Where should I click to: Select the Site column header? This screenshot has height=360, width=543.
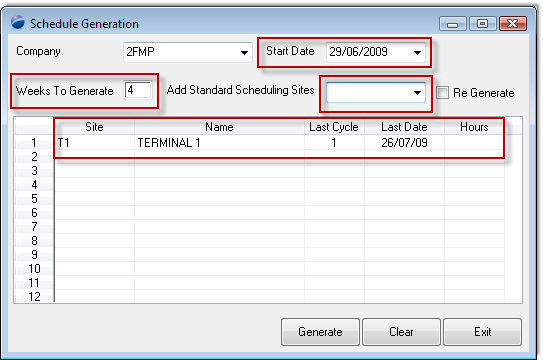coord(94,127)
